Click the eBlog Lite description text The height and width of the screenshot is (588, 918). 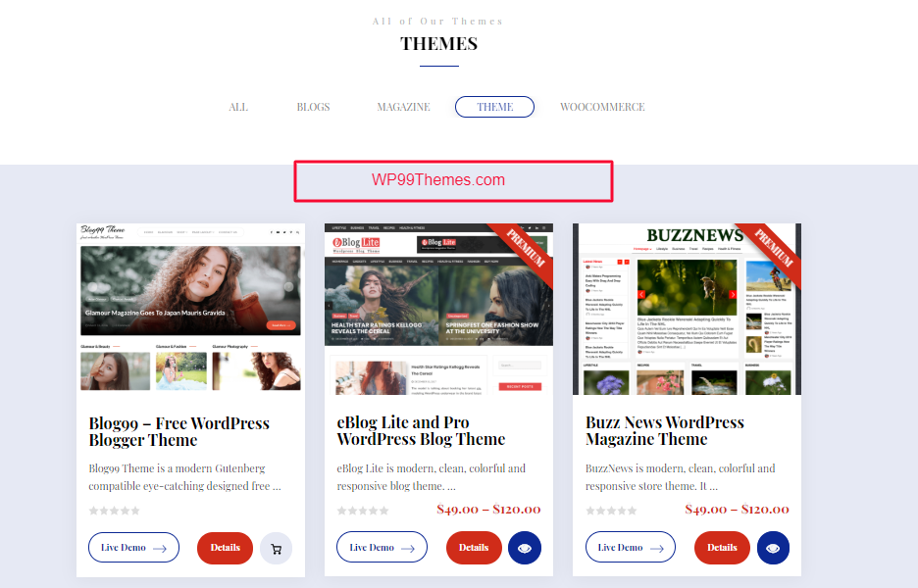pos(432,477)
